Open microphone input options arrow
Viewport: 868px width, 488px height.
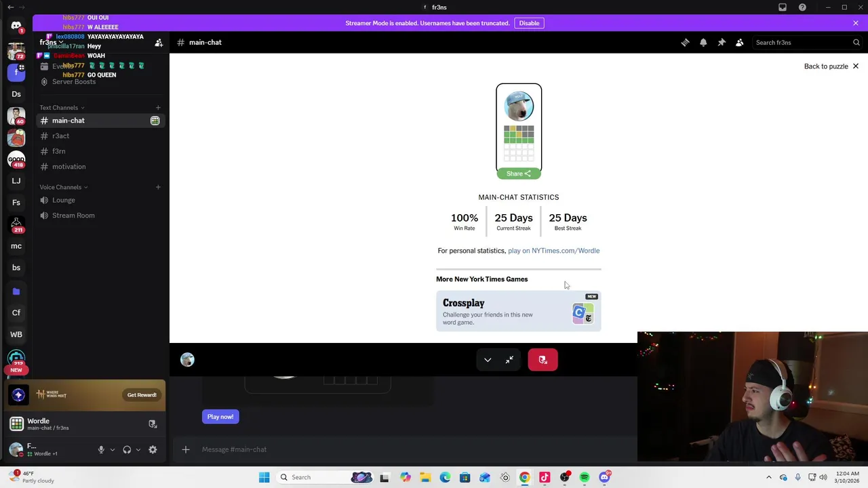click(112, 449)
